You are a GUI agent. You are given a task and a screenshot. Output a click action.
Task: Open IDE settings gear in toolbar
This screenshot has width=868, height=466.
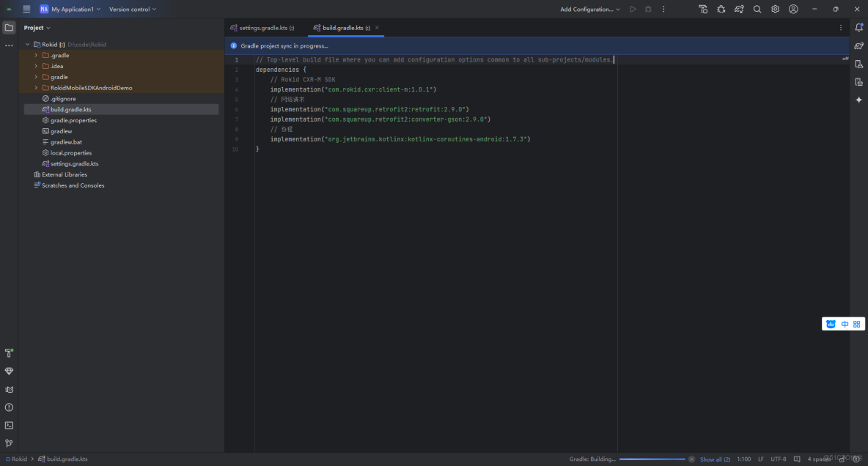(775, 10)
